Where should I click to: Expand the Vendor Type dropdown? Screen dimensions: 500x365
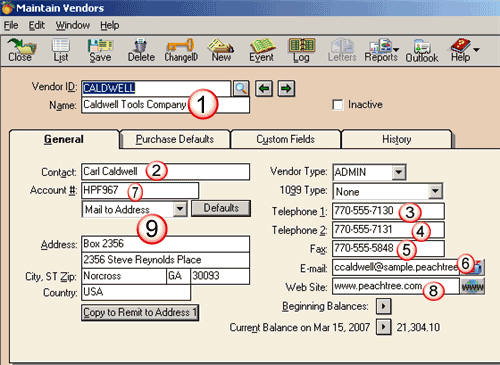pos(399,172)
